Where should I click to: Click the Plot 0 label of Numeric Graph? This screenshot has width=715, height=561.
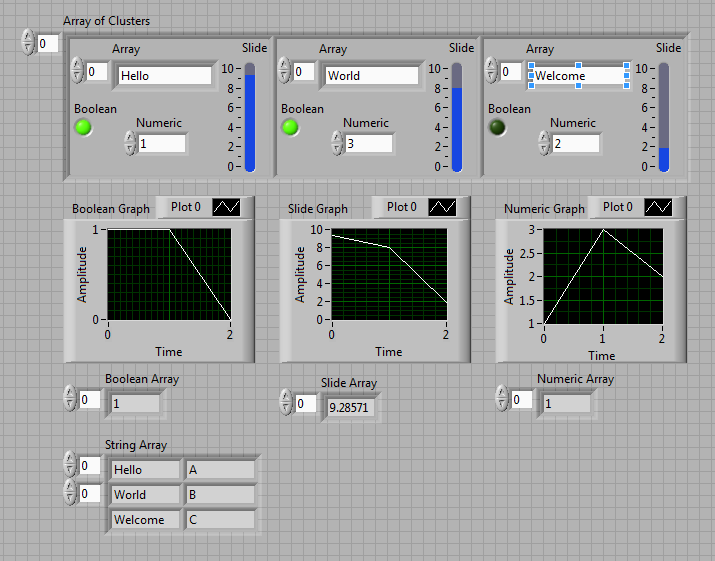click(618, 207)
